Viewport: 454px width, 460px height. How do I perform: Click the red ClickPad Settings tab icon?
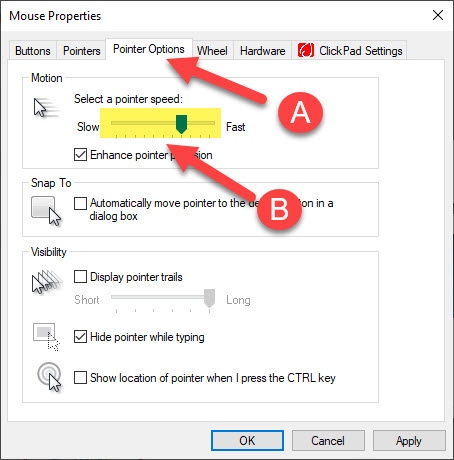pos(306,50)
